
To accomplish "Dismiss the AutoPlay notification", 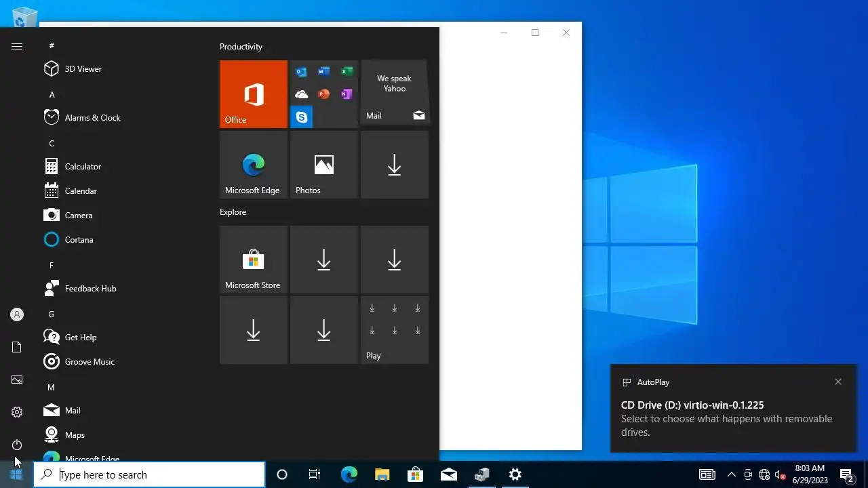I will click(838, 382).
